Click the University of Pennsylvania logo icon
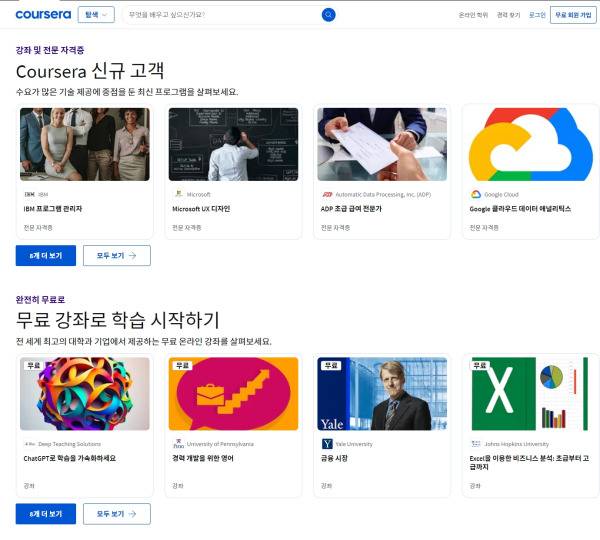 click(x=177, y=443)
